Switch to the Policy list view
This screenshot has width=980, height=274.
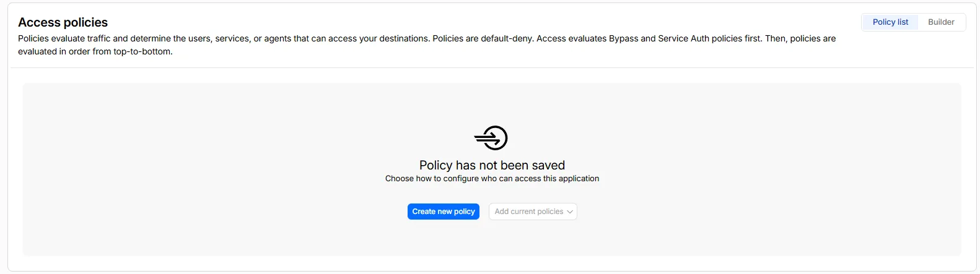(x=890, y=22)
